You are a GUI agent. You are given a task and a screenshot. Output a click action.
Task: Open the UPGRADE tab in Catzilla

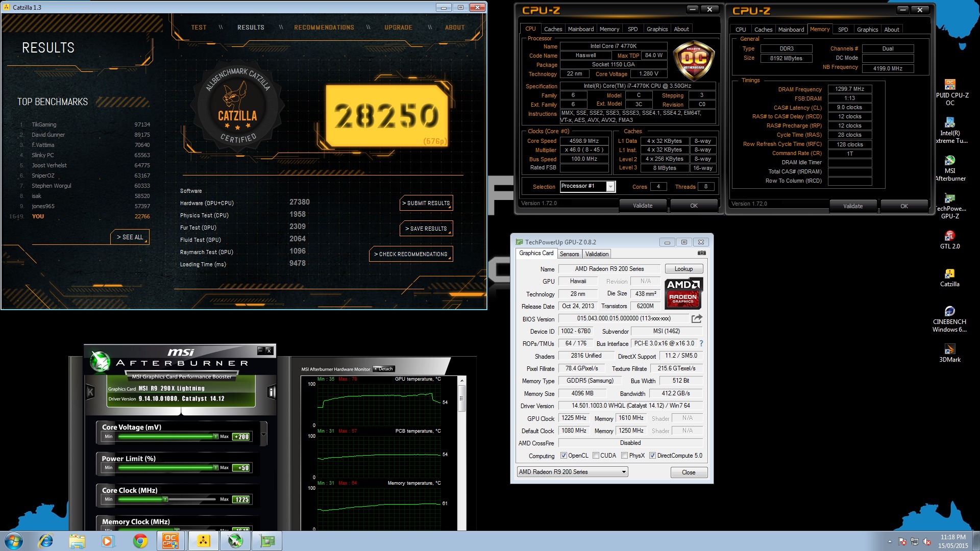click(399, 28)
